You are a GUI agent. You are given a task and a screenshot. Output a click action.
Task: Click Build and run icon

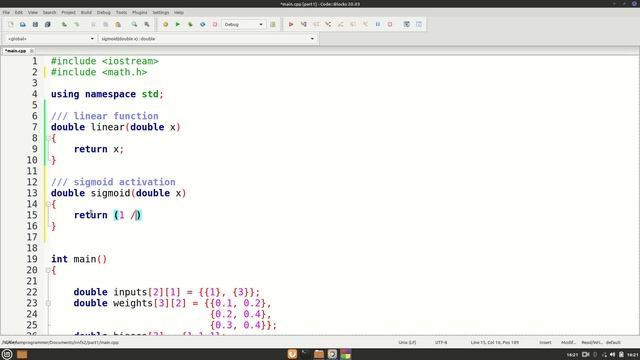pos(190,24)
